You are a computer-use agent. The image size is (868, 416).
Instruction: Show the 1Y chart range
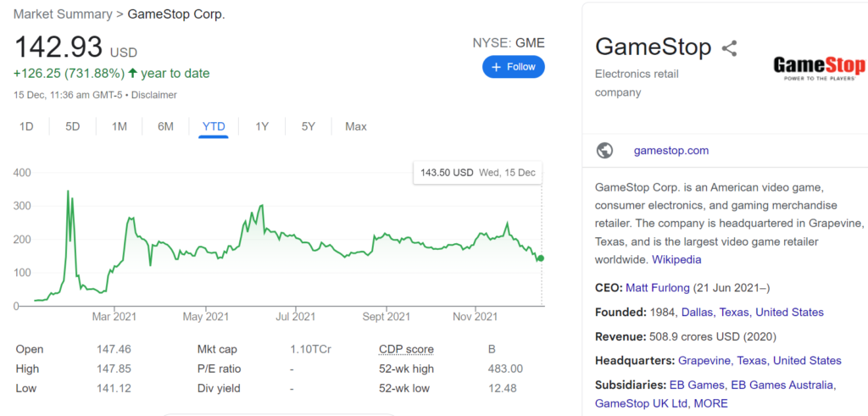pyautogui.click(x=262, y=127)
